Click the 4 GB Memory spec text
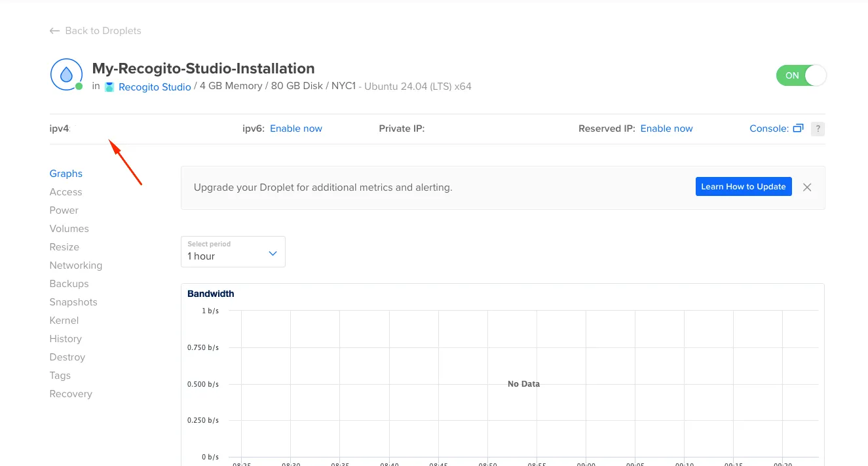The image size is (868, 466). pos(231,87)
